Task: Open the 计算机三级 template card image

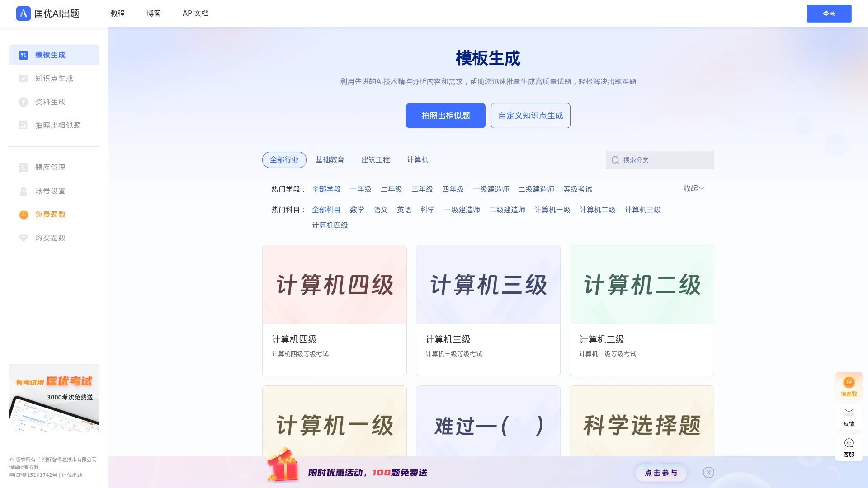Action: tap(488, 285)
